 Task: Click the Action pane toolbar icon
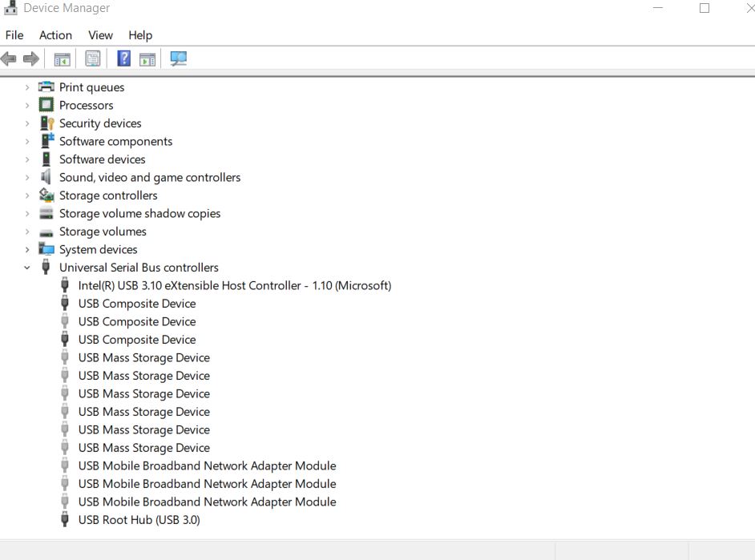(x=147, y=59)
